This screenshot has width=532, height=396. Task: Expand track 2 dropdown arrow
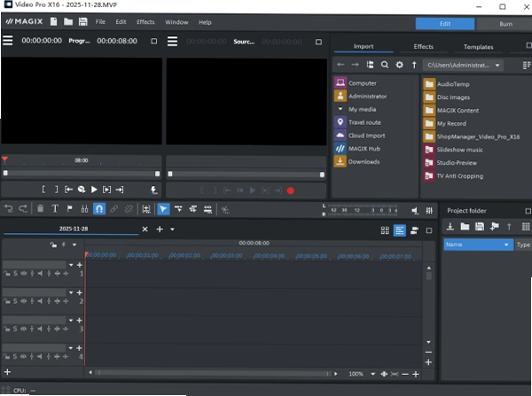71,292
